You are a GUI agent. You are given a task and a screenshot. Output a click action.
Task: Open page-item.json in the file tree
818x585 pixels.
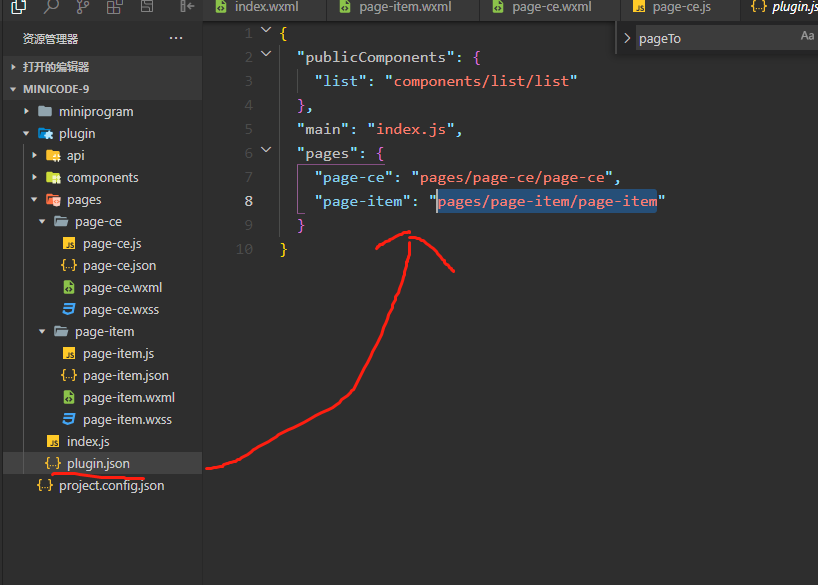click(x=126, y=376)
